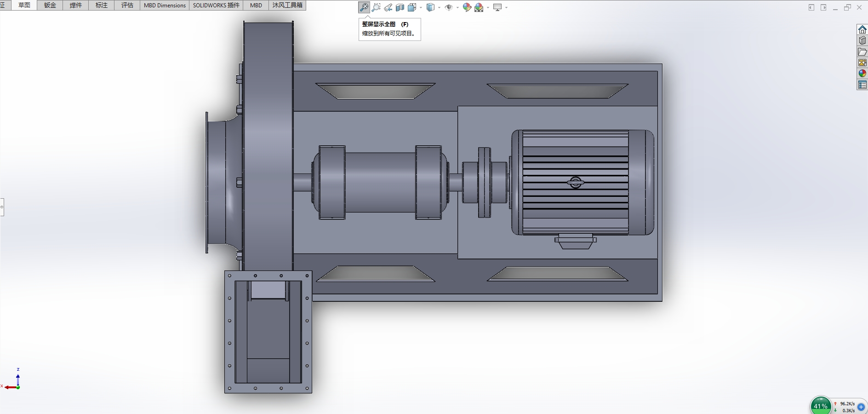This screenshot has height=414, width=868.
Task: Toggle the Section View tool
Action: (400, 7)
